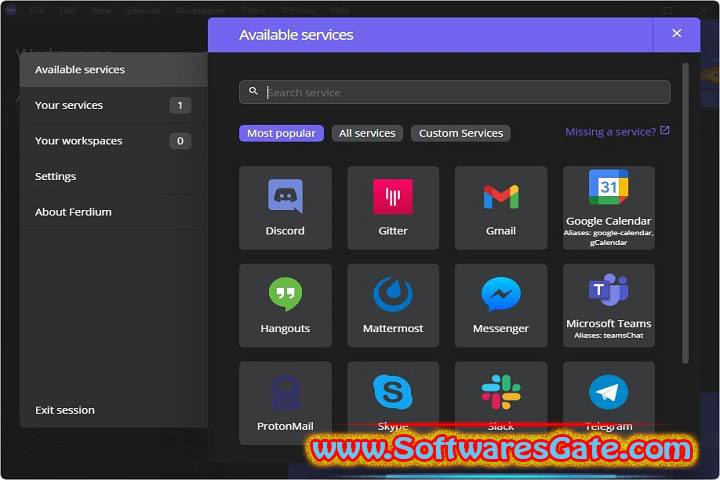720x480 pixels.
Task: Add the Gitter service
Action: (x=393, y=208)
